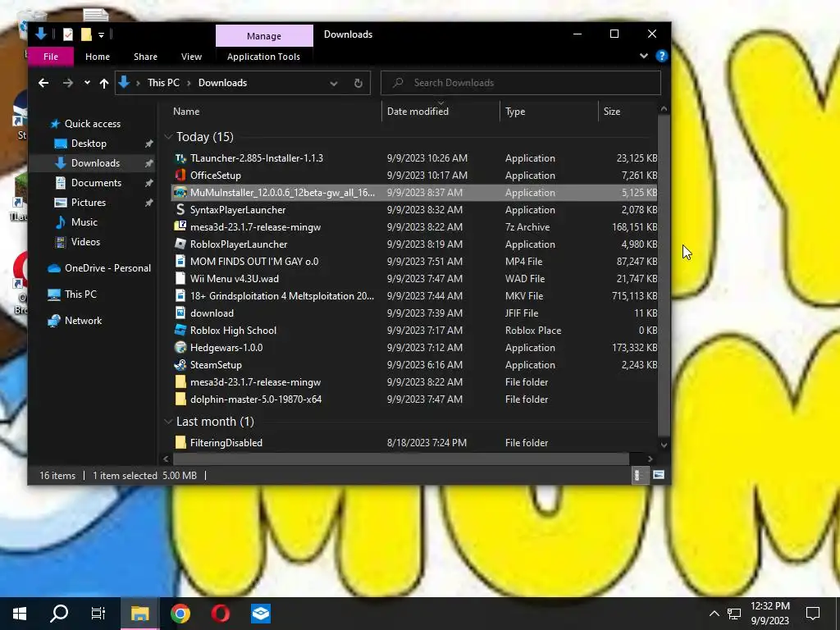Open the Home ribbon tab
Screen dimensions: 840x630
click(x=98, y=57)
